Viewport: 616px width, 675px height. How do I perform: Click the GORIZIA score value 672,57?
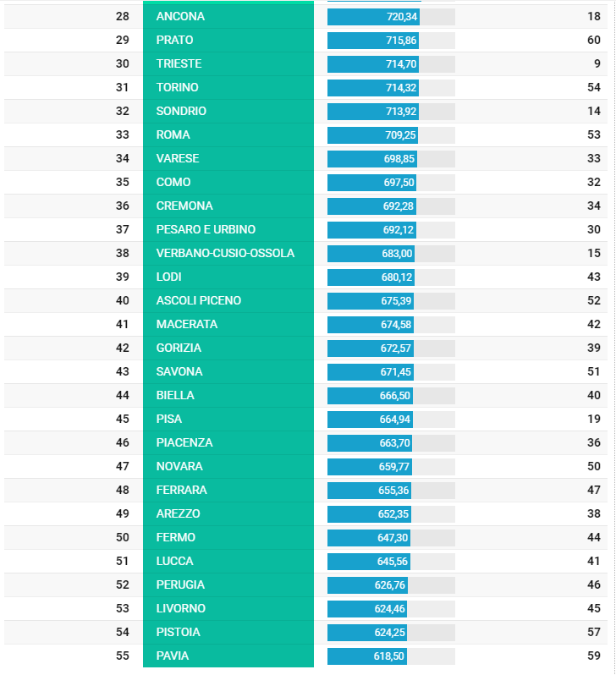click(395, 348)
